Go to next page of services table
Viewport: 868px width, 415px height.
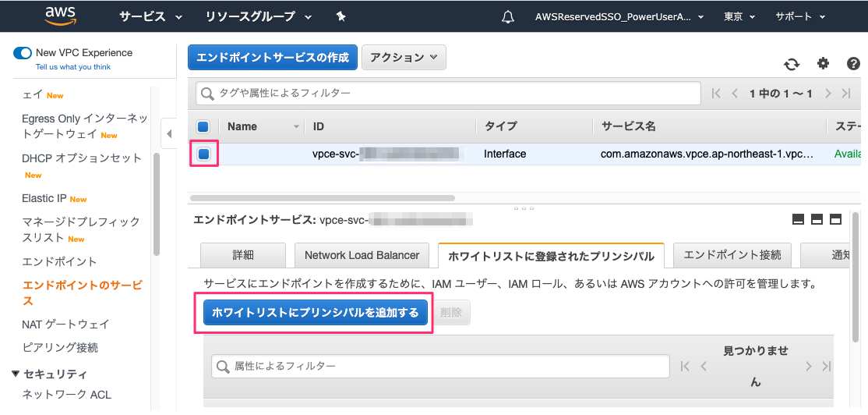[828, 94]
